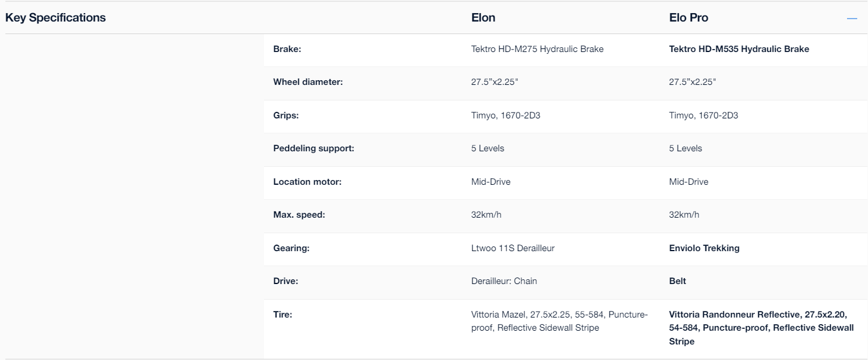Click the Brake: row label

pyautogui.click(x=287, y=50)
